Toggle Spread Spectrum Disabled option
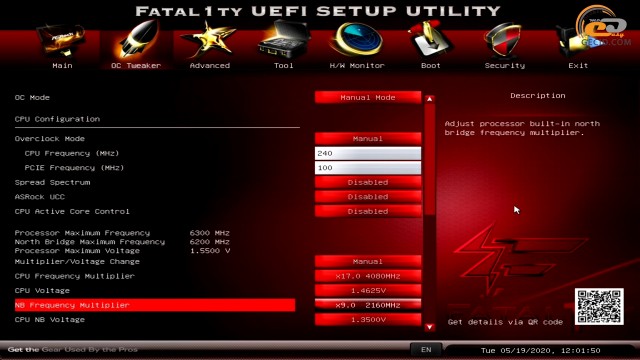 coord(368,182)
